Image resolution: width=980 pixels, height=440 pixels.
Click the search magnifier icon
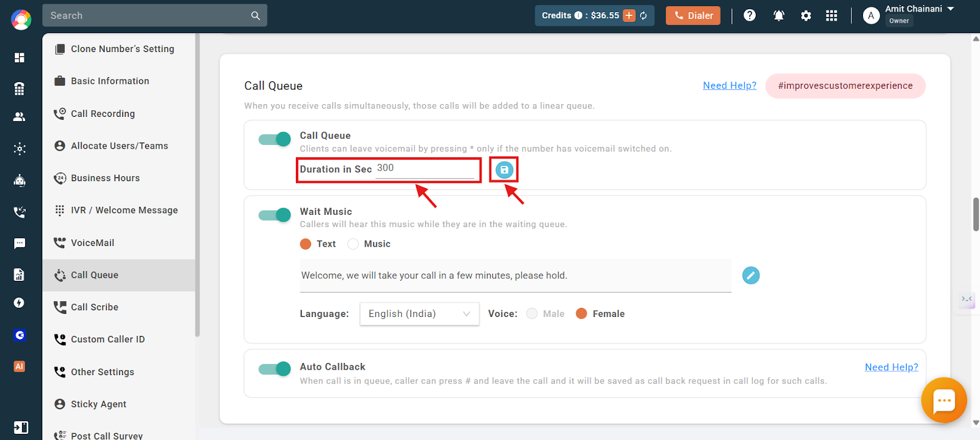(x=255, y=16)
